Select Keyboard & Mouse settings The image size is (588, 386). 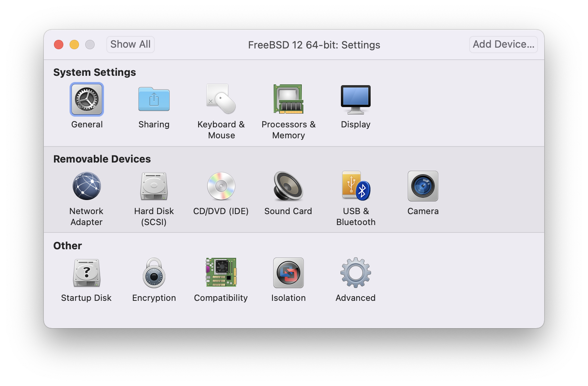point(221,99)
